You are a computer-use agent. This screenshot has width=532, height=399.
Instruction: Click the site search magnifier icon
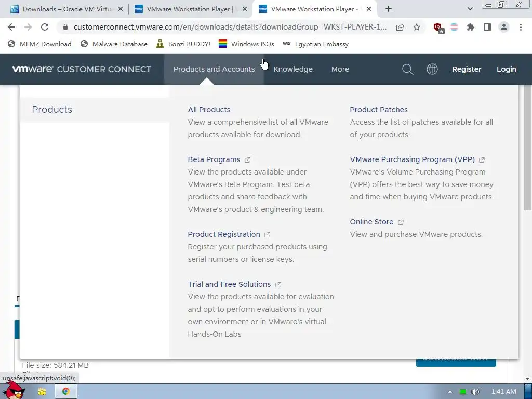point(407,69)
